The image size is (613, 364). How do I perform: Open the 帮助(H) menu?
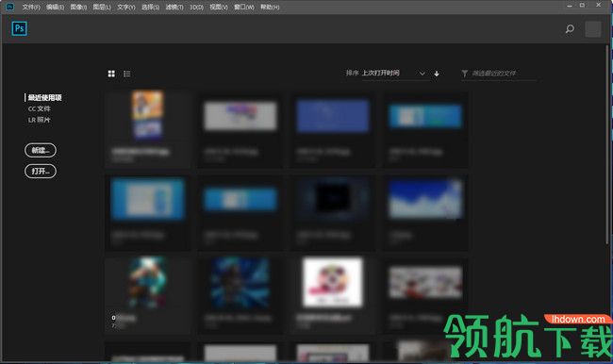270,7
